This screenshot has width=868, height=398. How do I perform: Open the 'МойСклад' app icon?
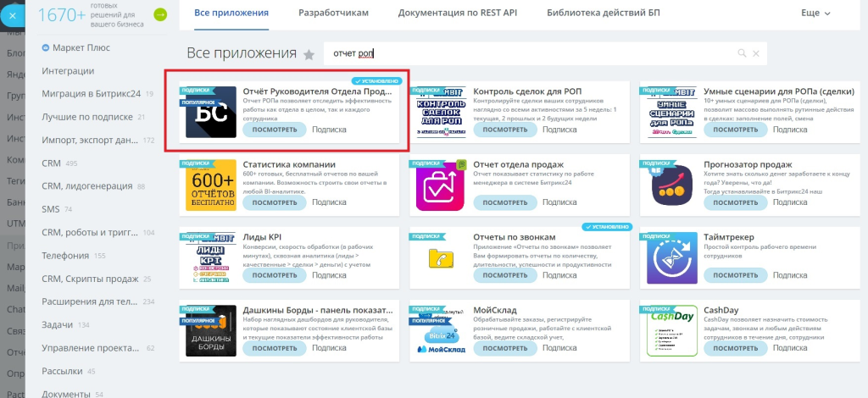[x=441, y=330]
